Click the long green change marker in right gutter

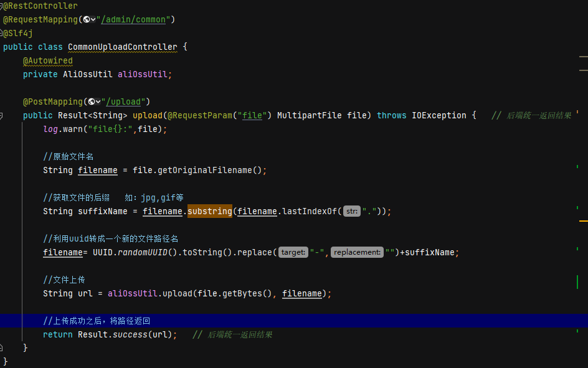click(577, 282)
